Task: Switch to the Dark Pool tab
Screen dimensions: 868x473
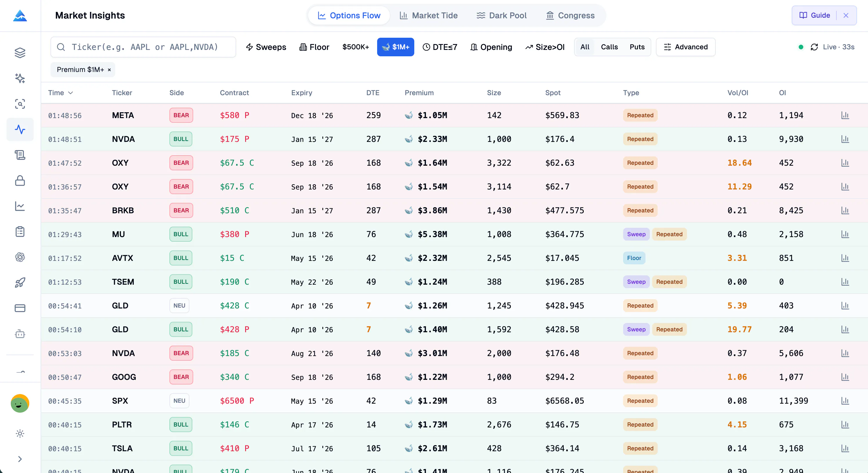Action: [x=501, y=15]
